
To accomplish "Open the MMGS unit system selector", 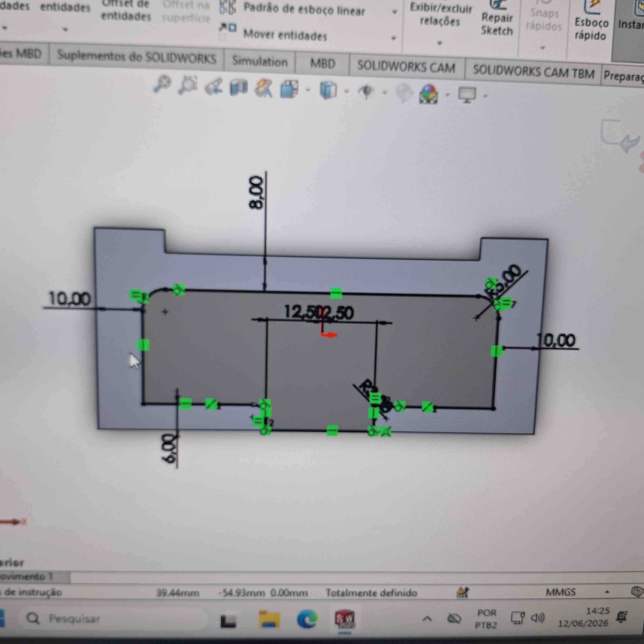I will tap(561, 592).
